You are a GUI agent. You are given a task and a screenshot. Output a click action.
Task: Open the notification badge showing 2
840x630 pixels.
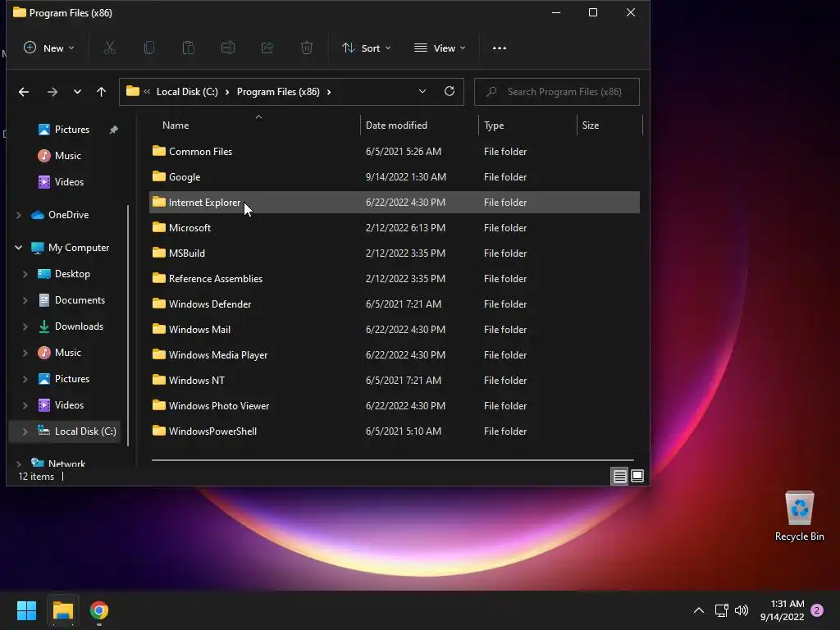(817, 610)
